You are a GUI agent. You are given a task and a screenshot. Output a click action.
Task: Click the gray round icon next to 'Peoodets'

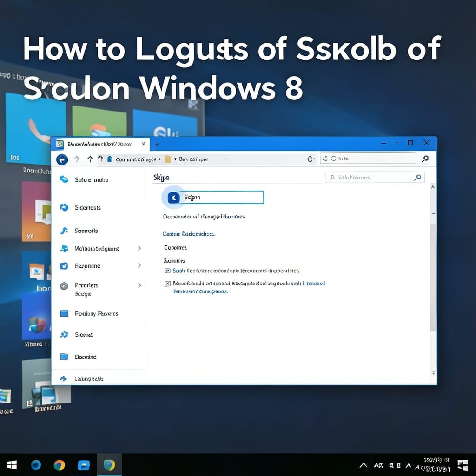pos(64,286)
